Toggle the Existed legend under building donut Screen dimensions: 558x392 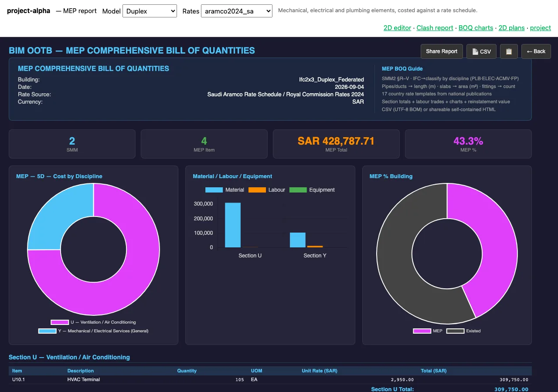click(463, 331)
